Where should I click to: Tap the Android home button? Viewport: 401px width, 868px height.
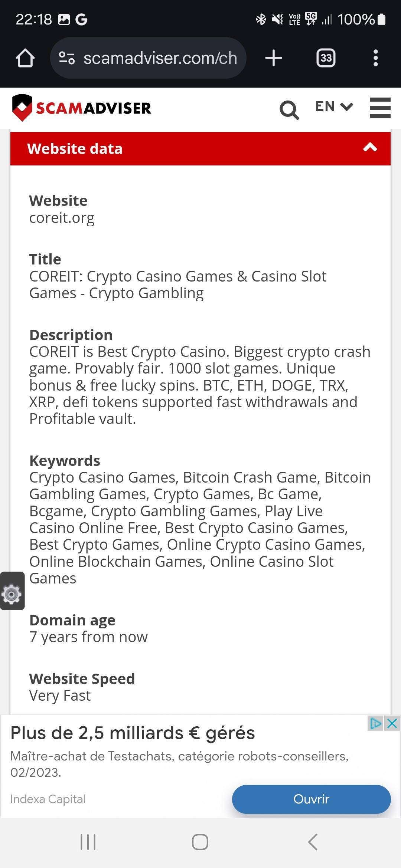(200, 842)
